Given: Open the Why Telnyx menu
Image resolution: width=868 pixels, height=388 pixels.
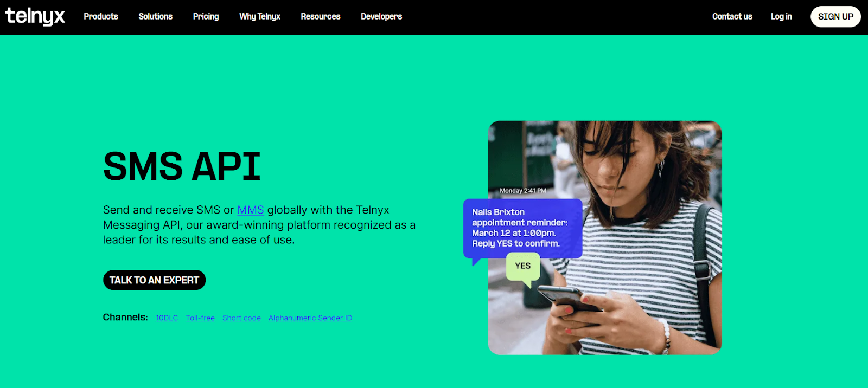Looking at the screenshot, I should tap(260, 16).
